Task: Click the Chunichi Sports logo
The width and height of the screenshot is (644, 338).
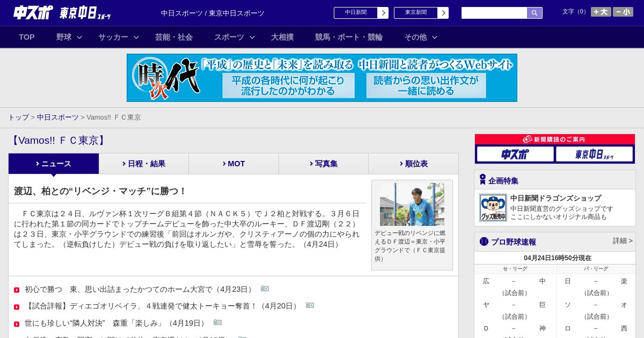Action: click(x=33, y=12)
